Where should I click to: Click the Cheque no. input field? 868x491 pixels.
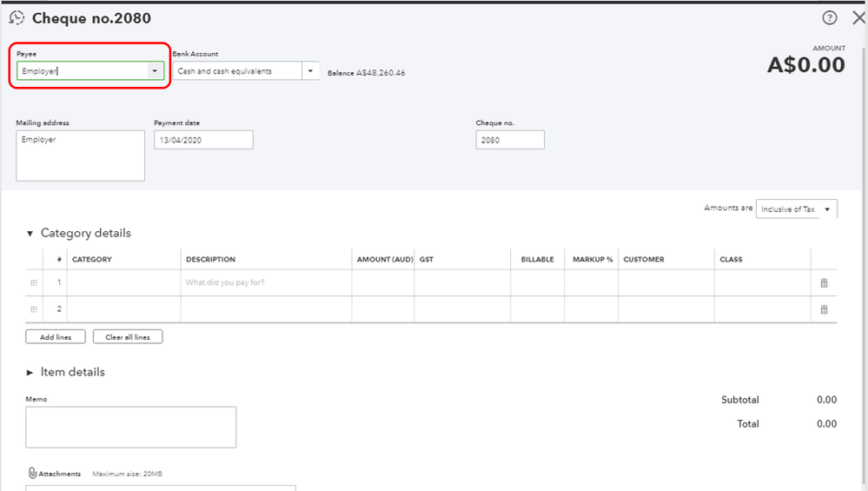[509, 140]
